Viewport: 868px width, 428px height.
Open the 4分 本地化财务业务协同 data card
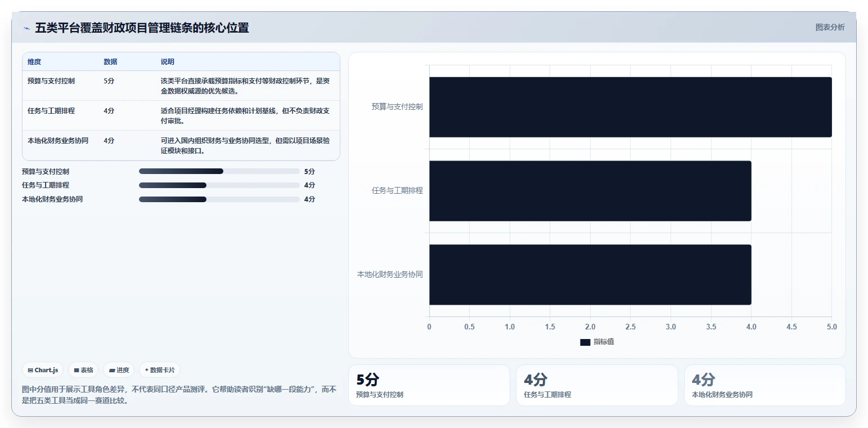pyautogui.click(x=764, y=385)
